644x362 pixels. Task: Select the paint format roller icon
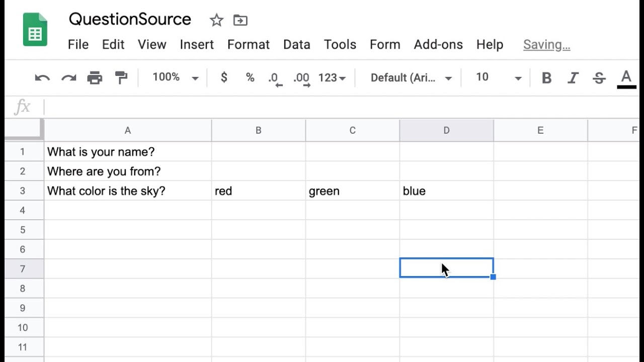[x=121, y=78]
